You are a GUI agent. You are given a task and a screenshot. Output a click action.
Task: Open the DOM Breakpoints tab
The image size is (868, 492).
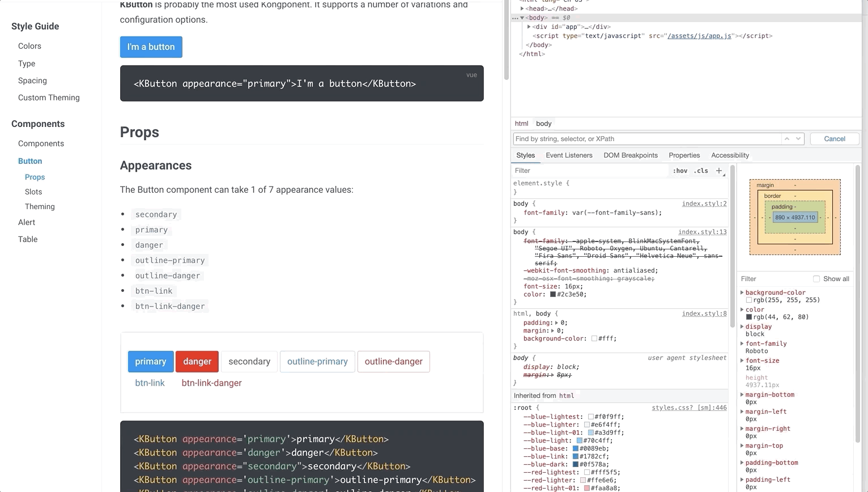(x=631, y=155)
